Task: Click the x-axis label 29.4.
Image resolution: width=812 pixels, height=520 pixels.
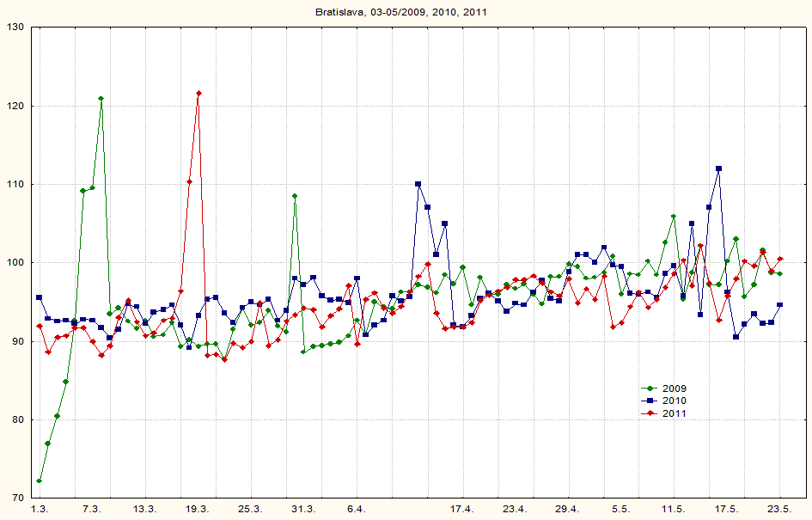Action: 568,510
